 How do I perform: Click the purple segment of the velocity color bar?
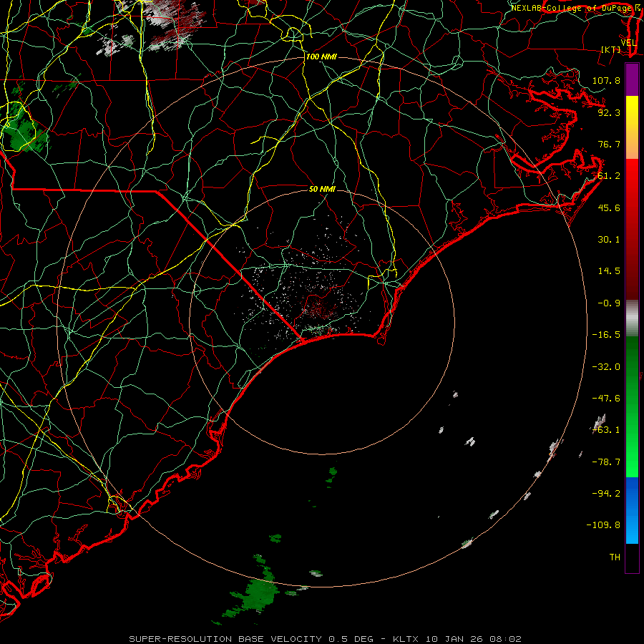click(632, 79)
